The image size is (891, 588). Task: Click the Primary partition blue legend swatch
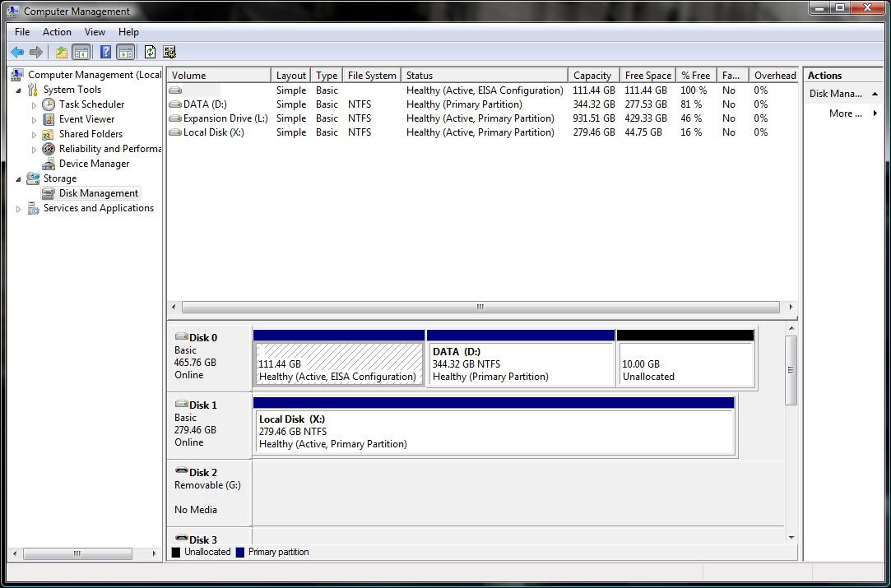coord(239,552)
